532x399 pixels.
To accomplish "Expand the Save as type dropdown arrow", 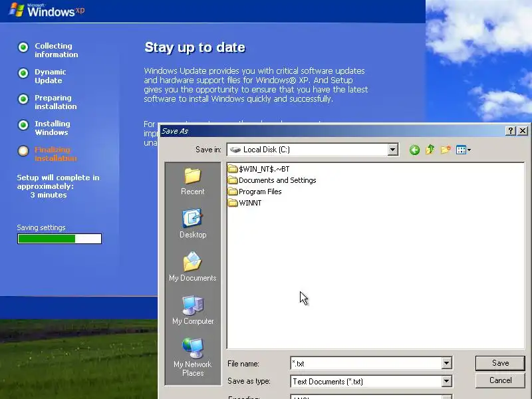I will click(x=446, y=381).
